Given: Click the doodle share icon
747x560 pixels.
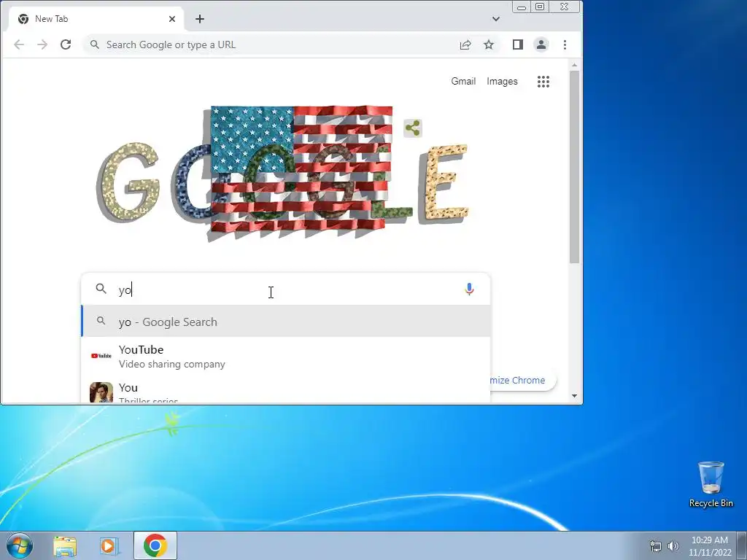Looking at the screenshot, I should click(x=413, y=128).
